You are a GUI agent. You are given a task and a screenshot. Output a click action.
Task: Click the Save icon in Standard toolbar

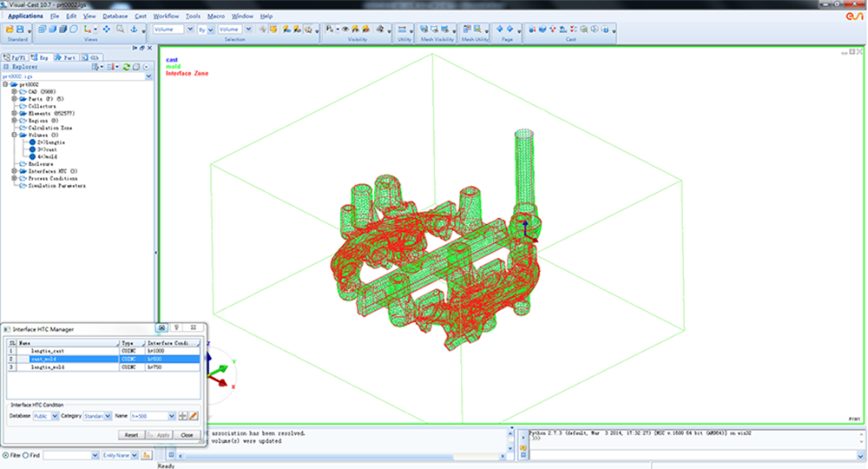[x=18, y=30]
